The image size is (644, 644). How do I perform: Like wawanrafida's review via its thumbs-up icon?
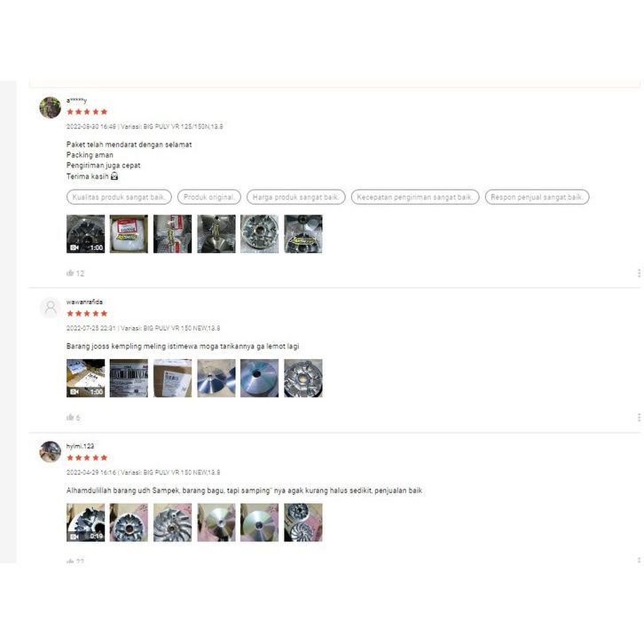pyautogui.click(x=70, y=417)
